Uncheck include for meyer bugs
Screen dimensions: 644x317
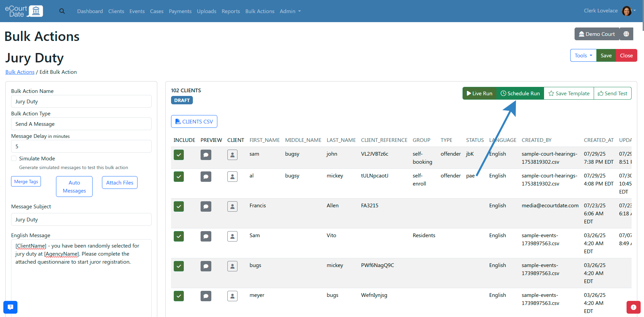click(179, 296)
